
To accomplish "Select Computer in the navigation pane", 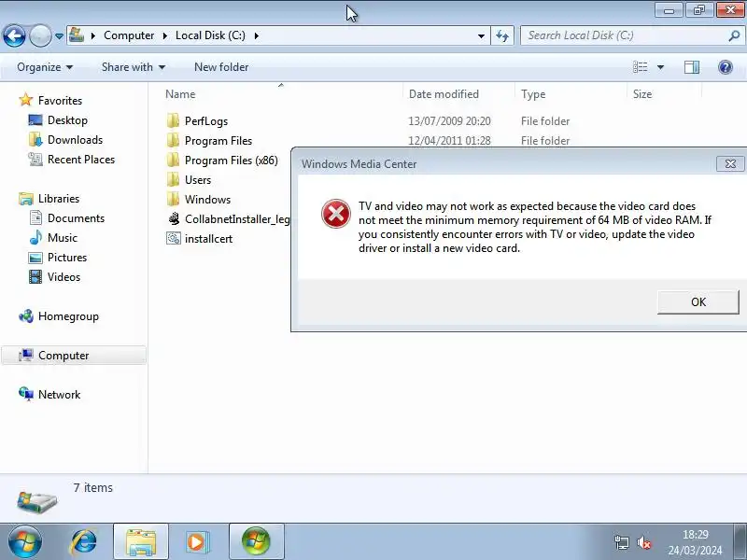I will tap(74, 356).
